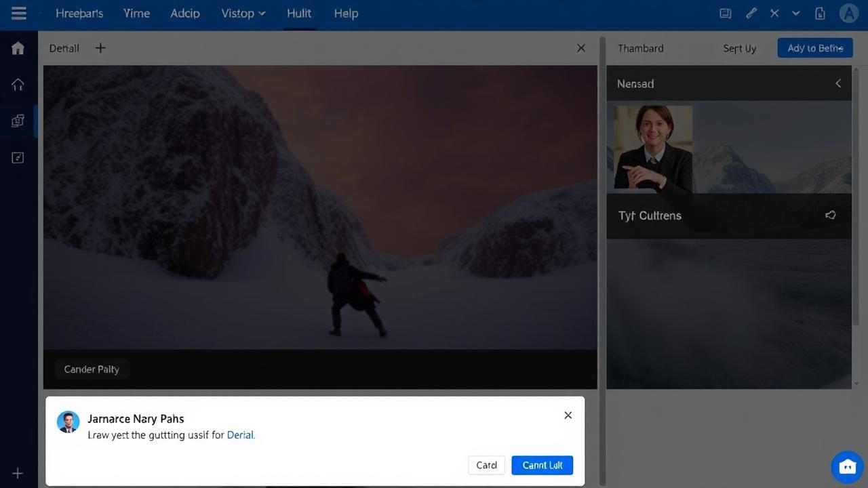This screenshot has width=868, height=488.
Task: Click the pencil edit icon in the top bar
Action: pyautogui.click(x=751, y=14)
